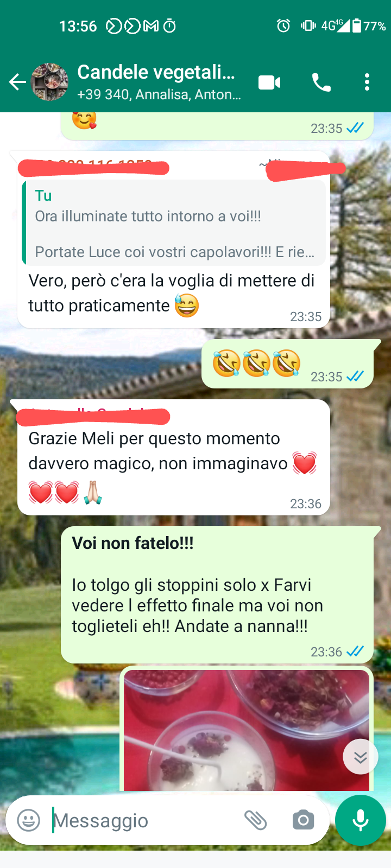
Task: Start a voice call with the group
Action: click(x=321, y=82)
